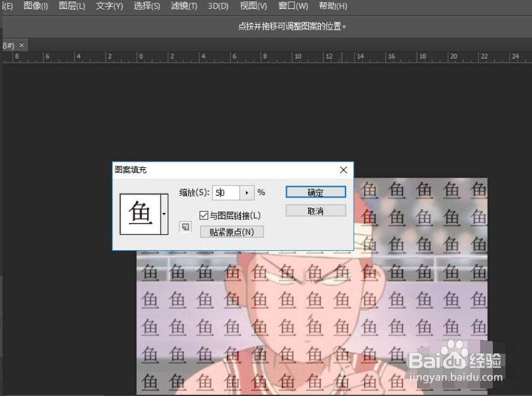Close the 图案填充 dialog
This screenshot has height=396, width=532.
343,170
